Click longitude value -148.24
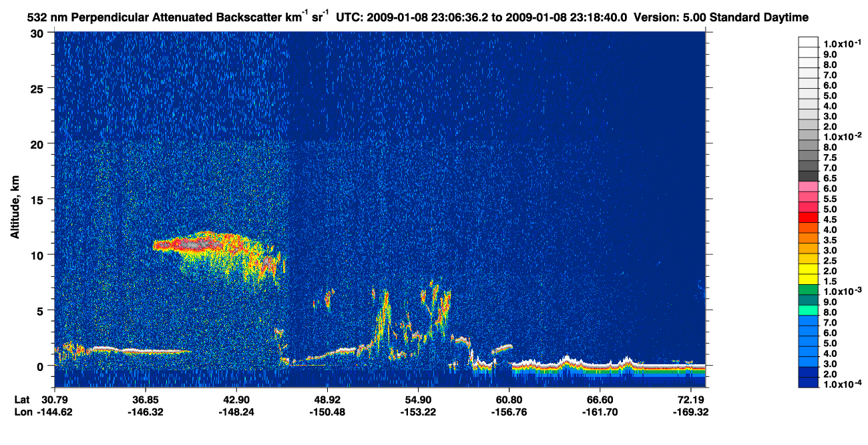 coord(236,412)
